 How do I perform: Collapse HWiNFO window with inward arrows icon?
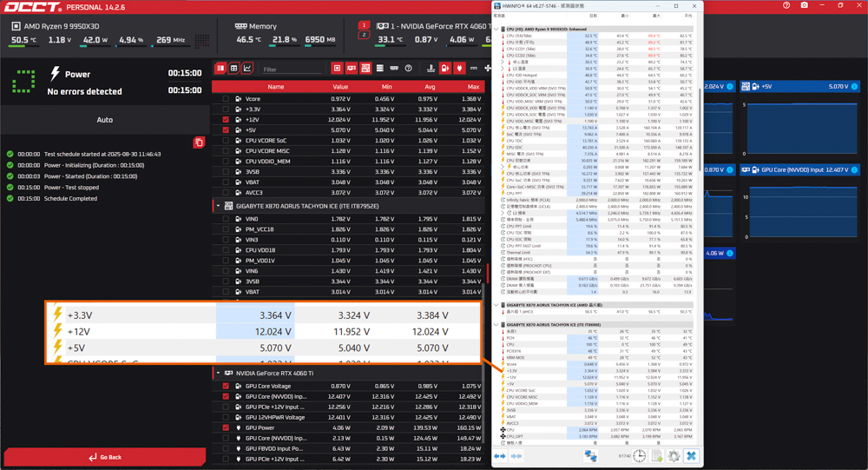click(x=516, y=456)
